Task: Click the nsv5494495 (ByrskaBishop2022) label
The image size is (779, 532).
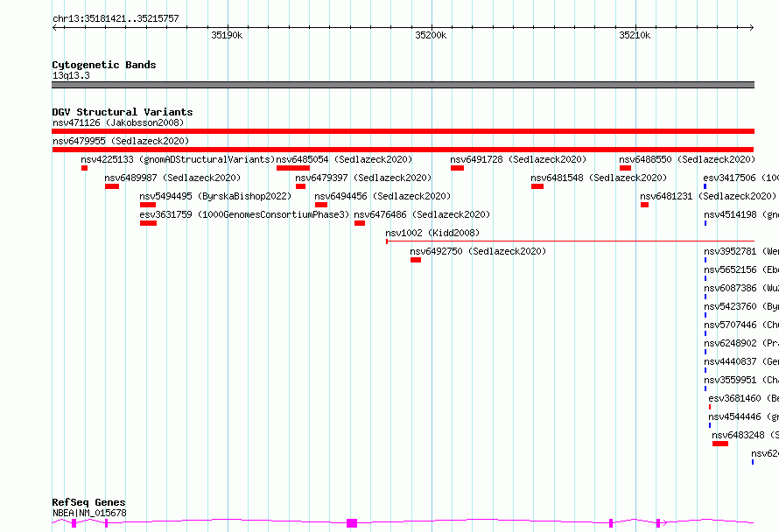Action: click(x=215, y=196)
